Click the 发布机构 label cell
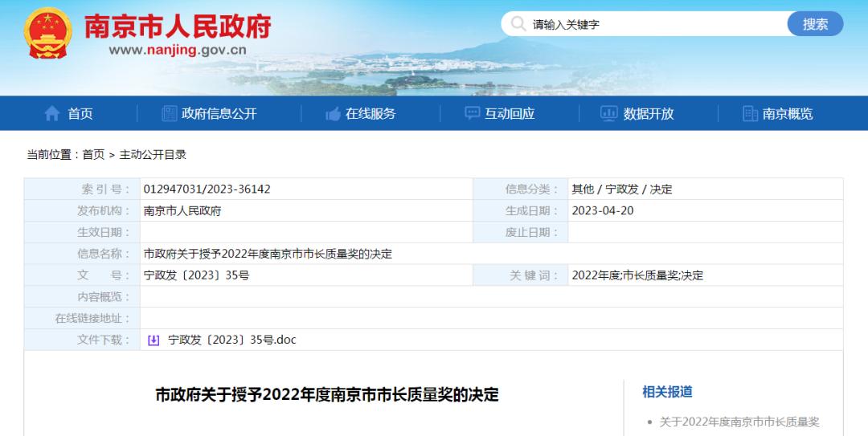Screen dimensions: 868x436 [82, 211]
